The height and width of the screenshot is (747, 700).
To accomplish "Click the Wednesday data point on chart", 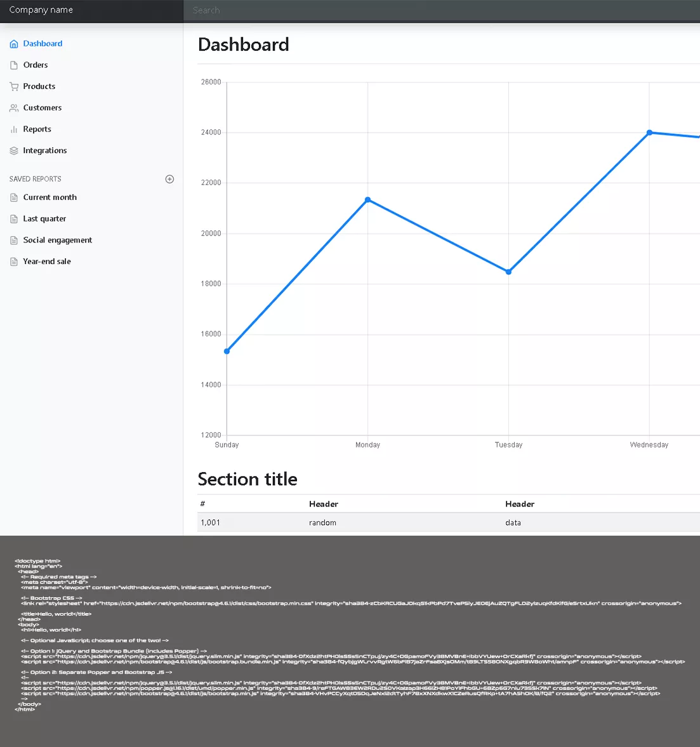I will tap(649, 133).
